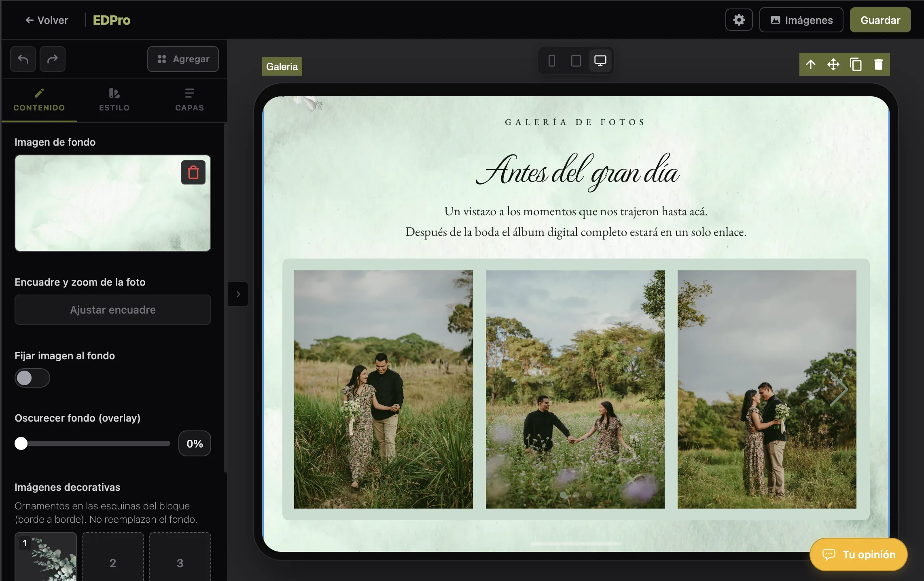Open the Tu opinión feedback button
Image resolution: width=924 pixels, height=581 pixels.
tap(858, 554)
